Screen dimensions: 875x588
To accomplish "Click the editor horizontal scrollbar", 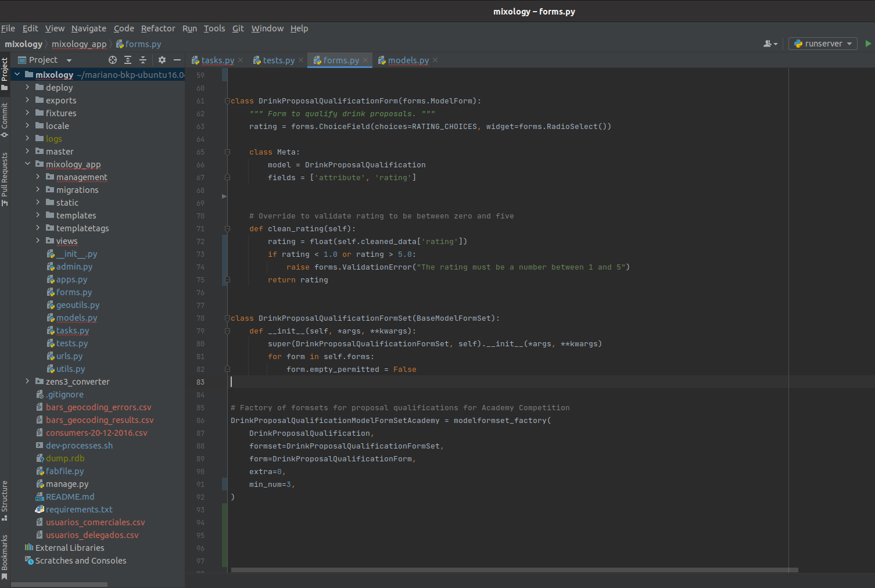I will click(x=514, y=570).
